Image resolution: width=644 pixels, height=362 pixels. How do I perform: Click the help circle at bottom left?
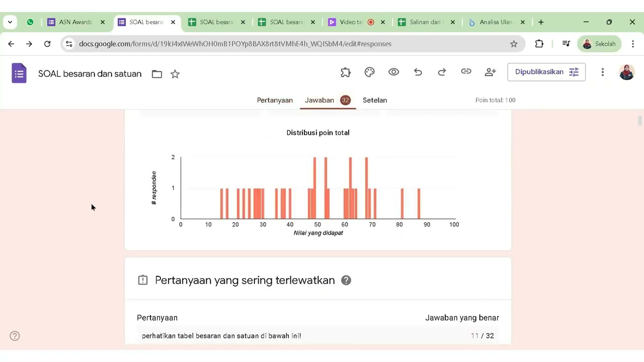point(15,336)
